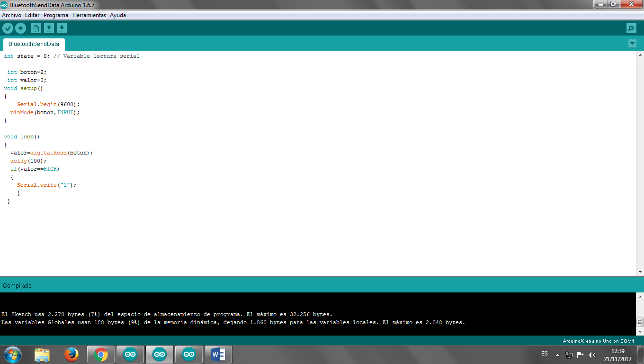Expand the tab options dropdown arrow
This screenshot has width=644, height=364.
(632, 44)
